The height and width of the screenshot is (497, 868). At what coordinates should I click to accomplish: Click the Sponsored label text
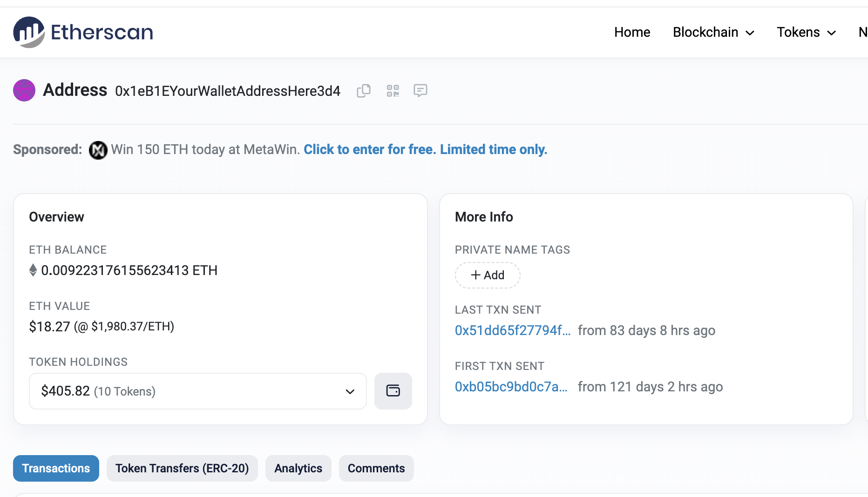tap(47, 149)
